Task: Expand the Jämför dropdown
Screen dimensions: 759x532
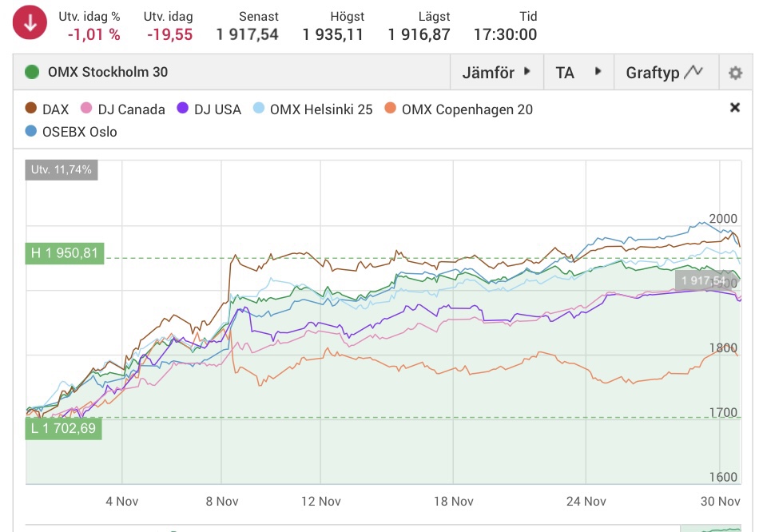Action: tap(496, 73)
